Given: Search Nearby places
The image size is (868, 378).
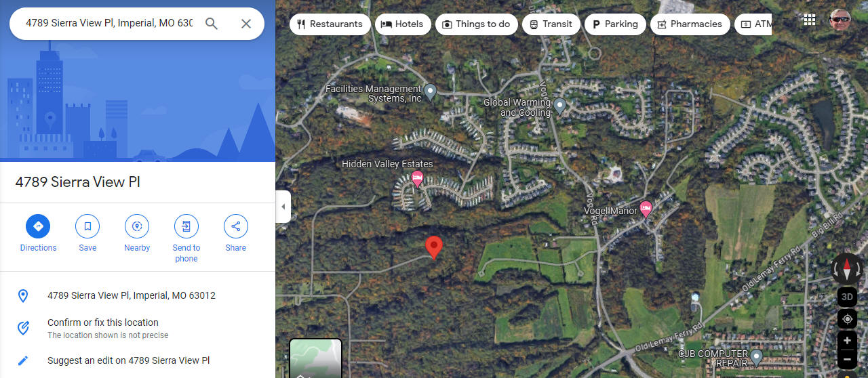Looking at the screenshot, I should click(137, 234).
